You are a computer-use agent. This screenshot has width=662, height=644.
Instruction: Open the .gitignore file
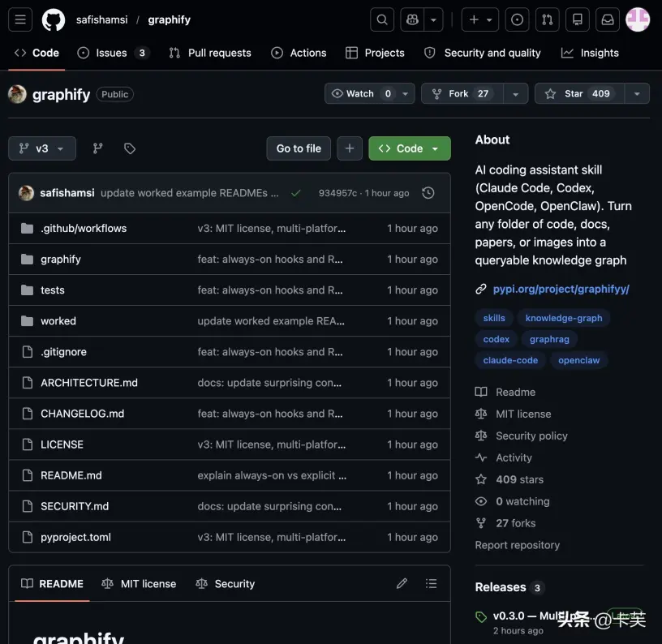[x=64, y=351]
